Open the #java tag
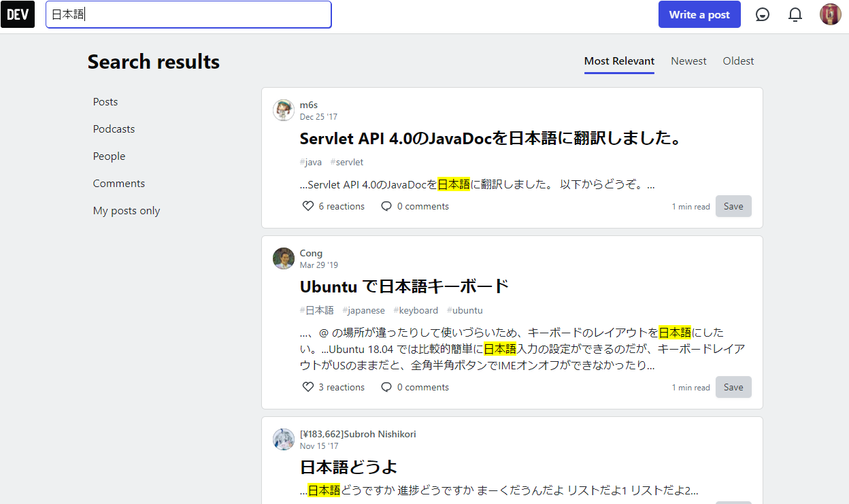 311,162
